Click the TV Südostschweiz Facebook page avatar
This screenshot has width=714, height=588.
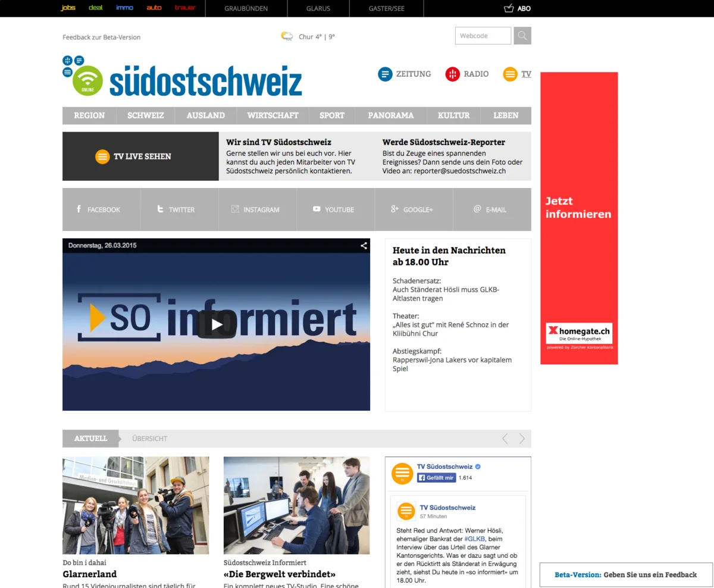tap(402, 473)
